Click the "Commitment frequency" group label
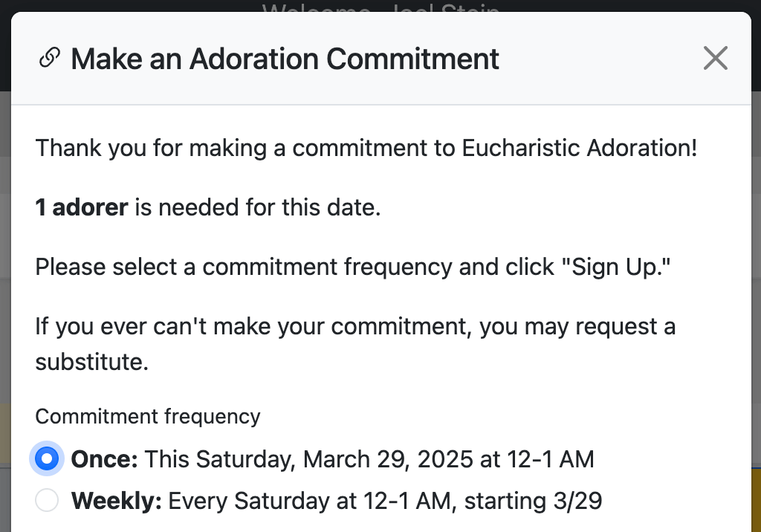 147,417
